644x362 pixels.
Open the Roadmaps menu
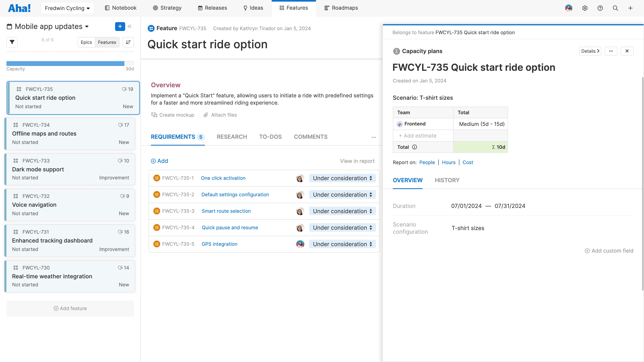pyautogui.click(x=341, y=8)
